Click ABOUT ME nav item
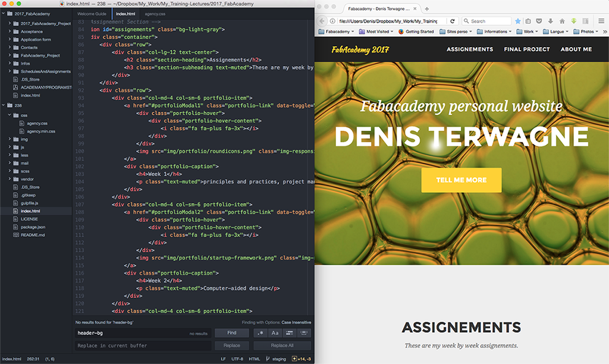Image resolution: width=609 pixels, height=364 pixels. coord(576,49)
